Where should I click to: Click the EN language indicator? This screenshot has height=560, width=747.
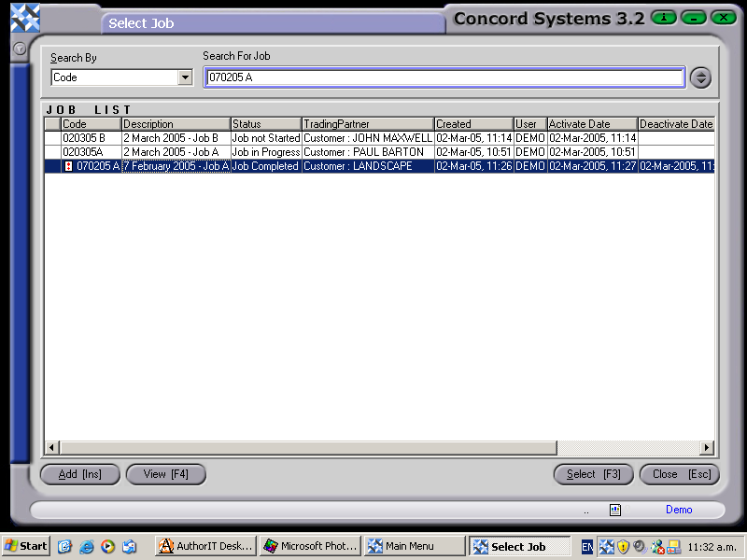[x=588, y=545]
